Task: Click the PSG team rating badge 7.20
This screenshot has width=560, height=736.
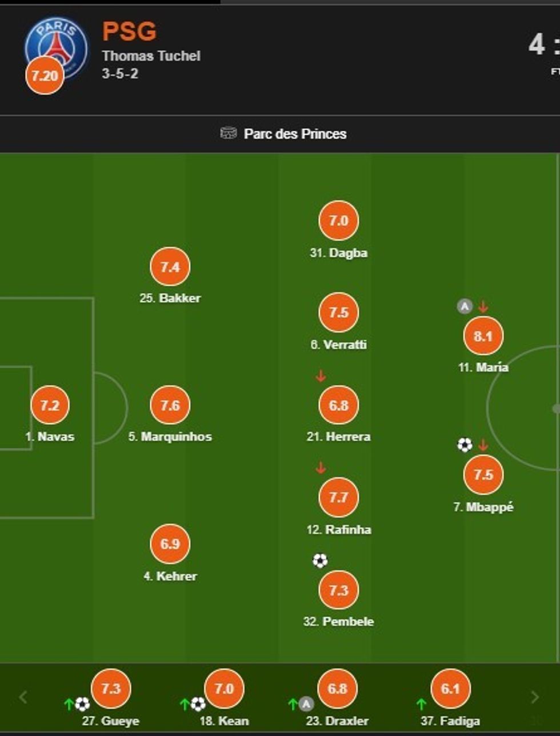Action: [x=45, y=75]
